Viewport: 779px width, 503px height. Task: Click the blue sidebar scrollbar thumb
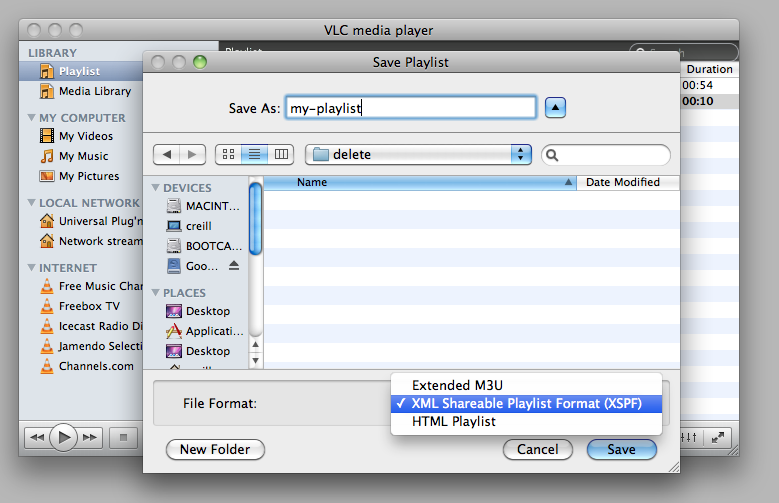point(255,219)
